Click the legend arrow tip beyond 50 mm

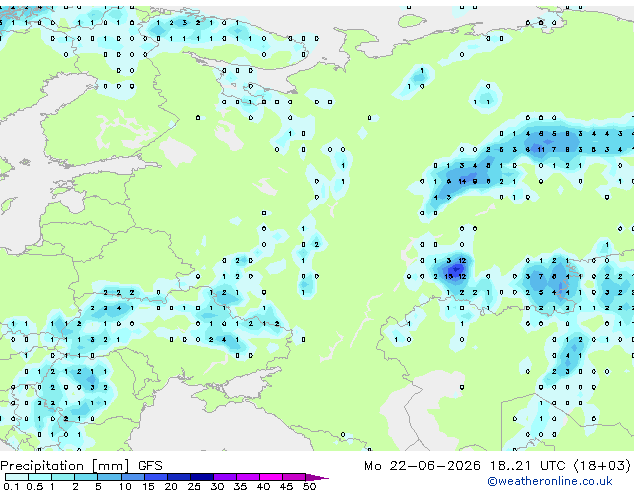point(317,477)
